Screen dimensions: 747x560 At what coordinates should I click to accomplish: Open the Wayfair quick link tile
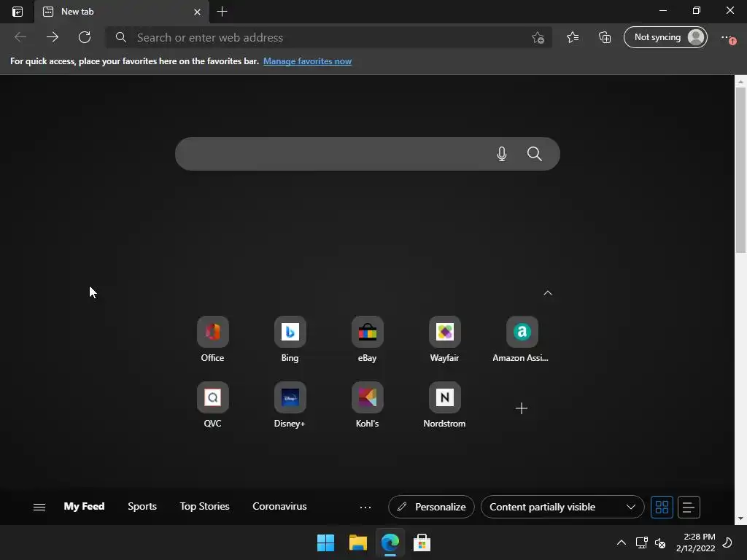pyautogui.click(x=444, y=340)
